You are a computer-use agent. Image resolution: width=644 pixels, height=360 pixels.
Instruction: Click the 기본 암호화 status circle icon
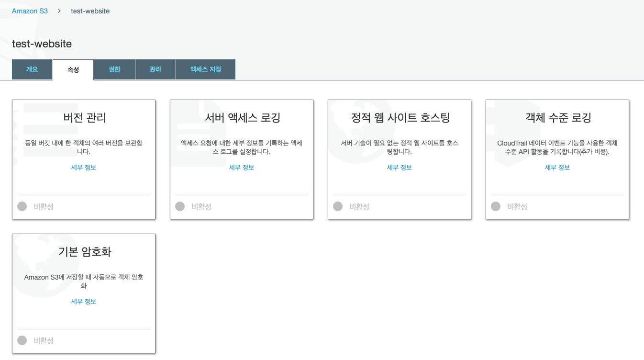[x=22, y=340]
